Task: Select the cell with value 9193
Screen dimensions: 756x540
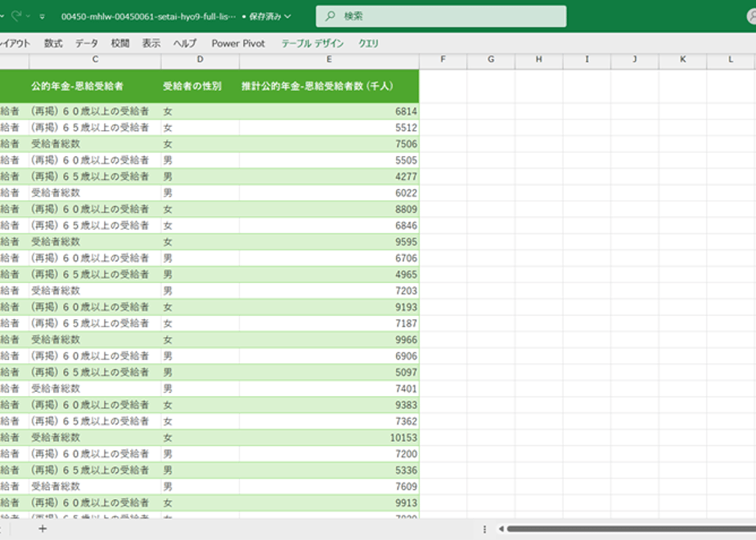Action: pyautogui.click(x=329, y=307)
